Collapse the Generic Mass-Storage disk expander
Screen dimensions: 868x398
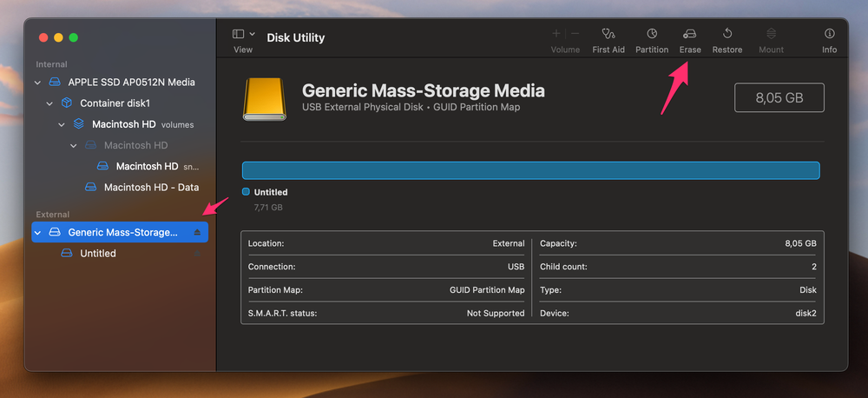37,233
